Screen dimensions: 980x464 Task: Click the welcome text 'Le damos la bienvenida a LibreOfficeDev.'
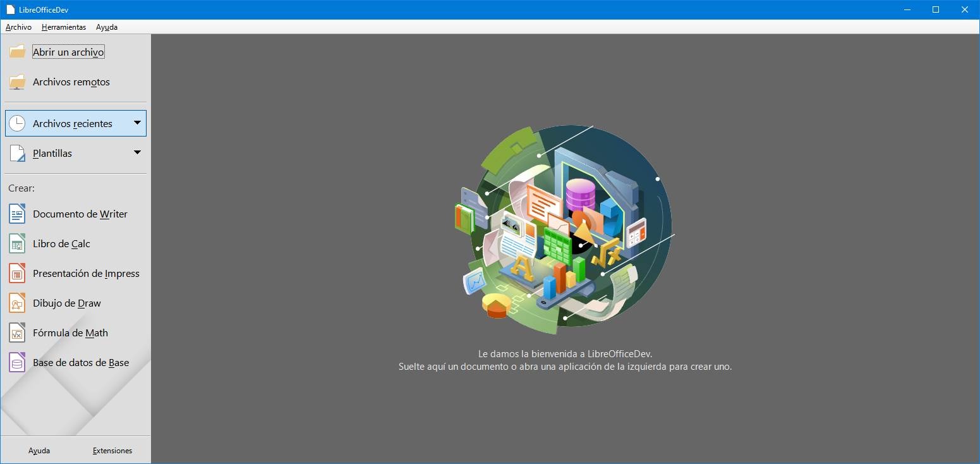click(565, 354)
